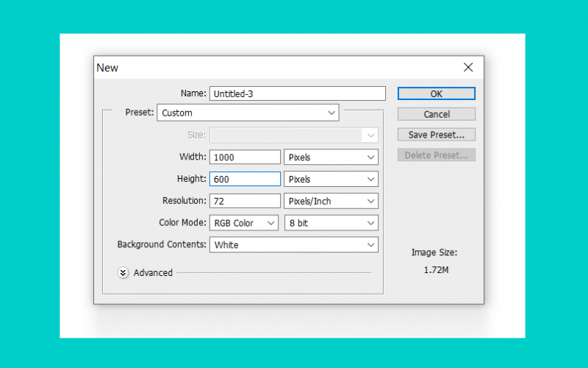
Task: Open the Height units Pixels dropdown
Action: (331, 179)
